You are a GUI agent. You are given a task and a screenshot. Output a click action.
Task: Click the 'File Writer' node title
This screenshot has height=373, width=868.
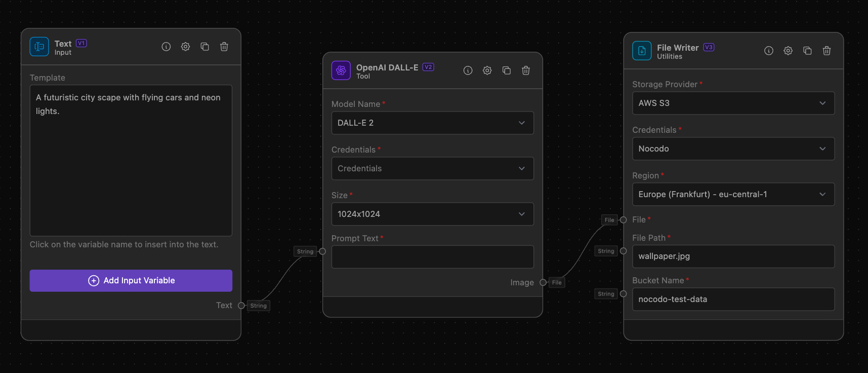[678, 48]
